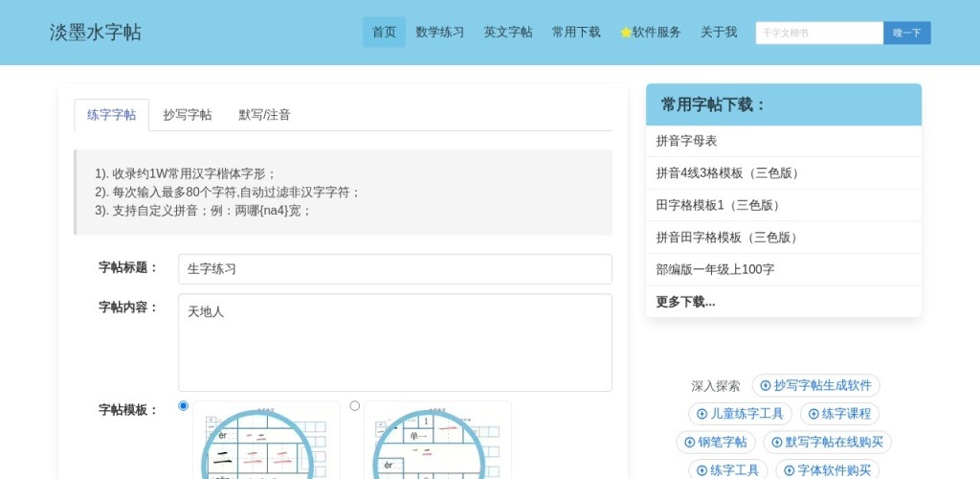
Task: Click the 字帖标题 input field
Action: pos(394,269)
